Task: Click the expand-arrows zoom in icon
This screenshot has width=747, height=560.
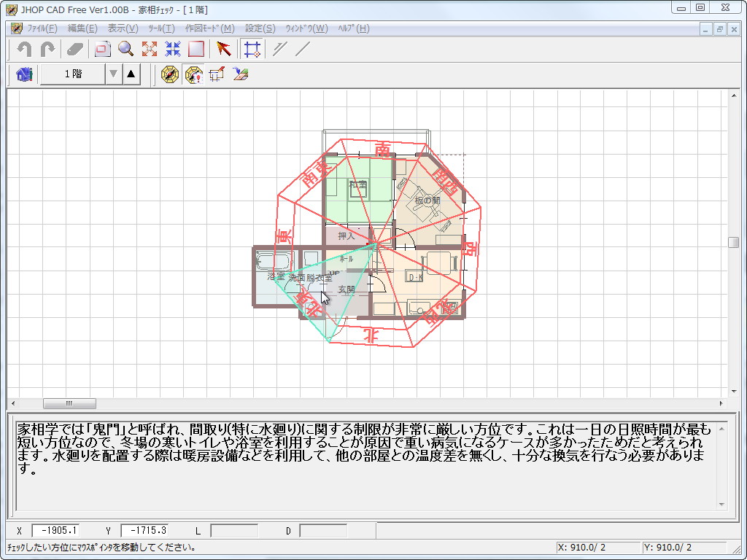Action: (149, 49)
